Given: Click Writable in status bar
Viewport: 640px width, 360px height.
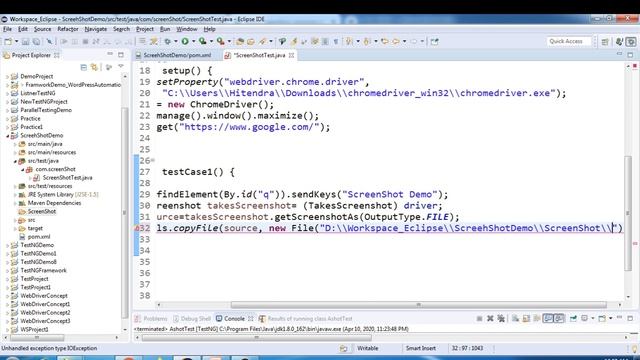Looking at the screenshot, I should pos(367,349).
